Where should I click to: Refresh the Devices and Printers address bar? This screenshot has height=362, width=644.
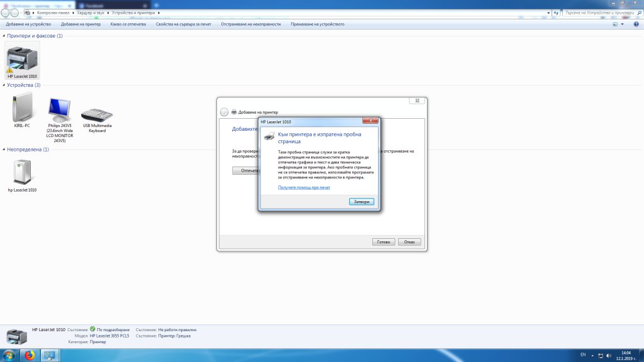click(x=556, y=13)
